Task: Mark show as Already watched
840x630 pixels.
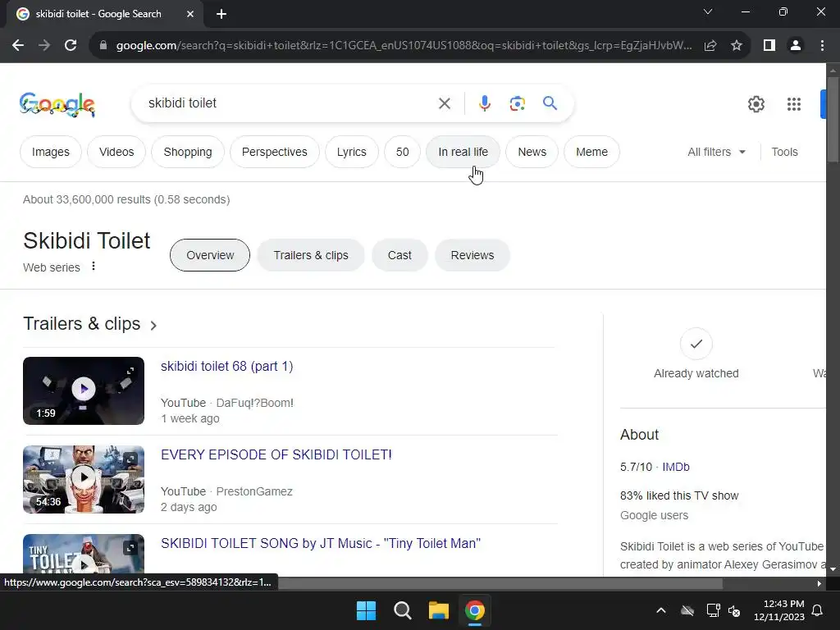Action: click(x=696, y=344)
